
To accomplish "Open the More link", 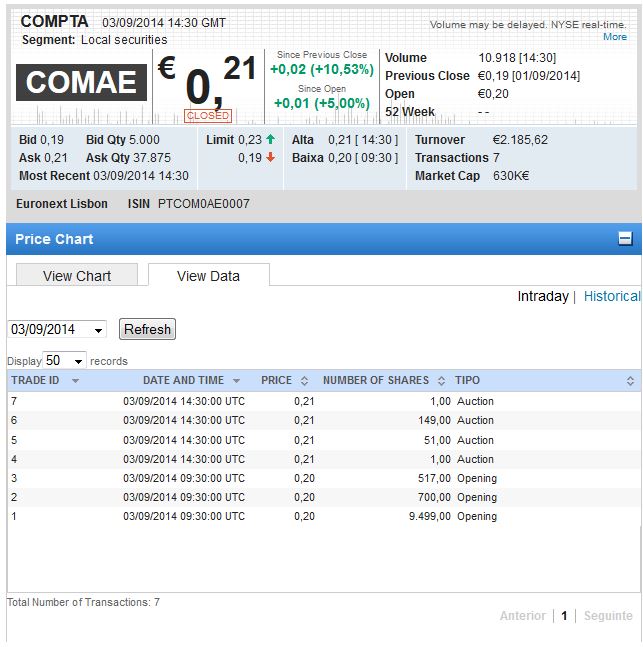I will click(x=615, y=37).
